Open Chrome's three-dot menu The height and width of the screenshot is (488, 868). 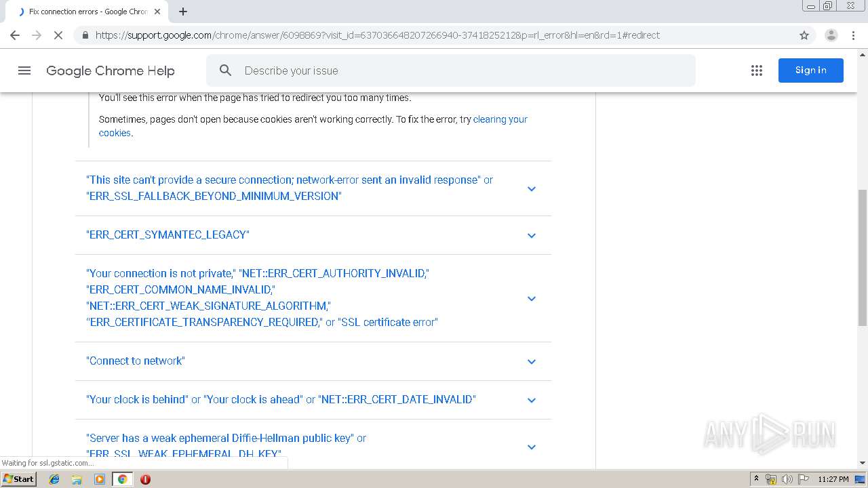point(854,35)
